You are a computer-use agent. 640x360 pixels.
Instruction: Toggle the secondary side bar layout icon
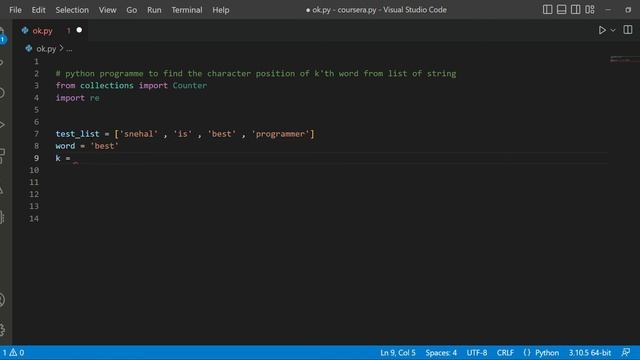point(576,9)
